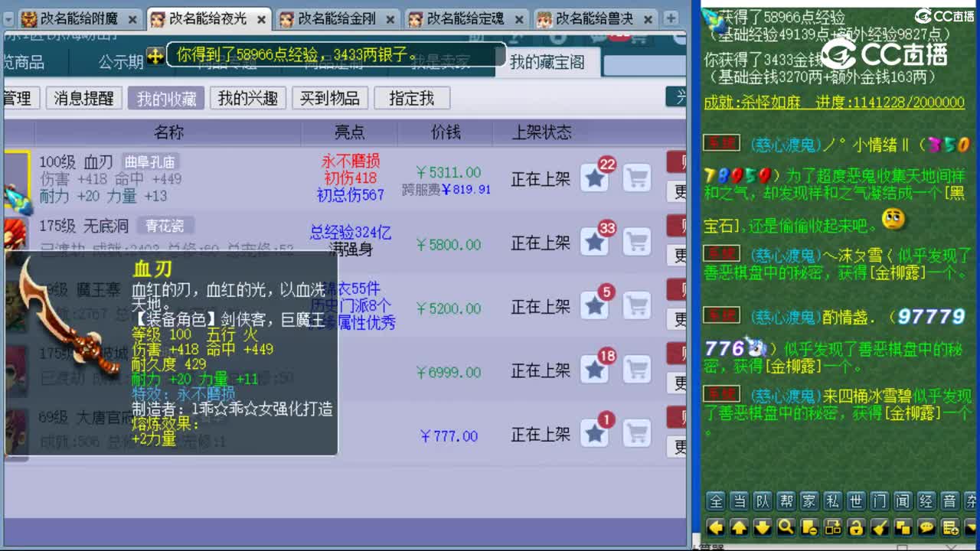980x551 pixels.
Task: Add the ¥777.00 listing to cart
Action: 637,433
